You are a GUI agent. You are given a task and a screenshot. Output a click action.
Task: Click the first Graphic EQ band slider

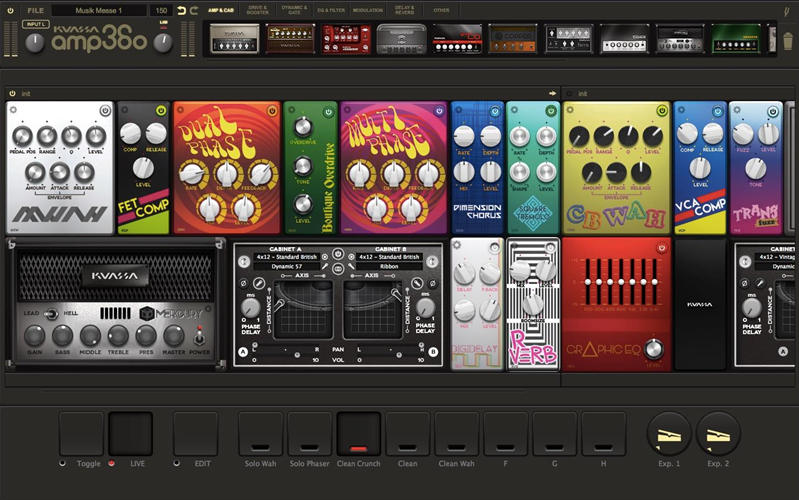(x=588, y=282)
